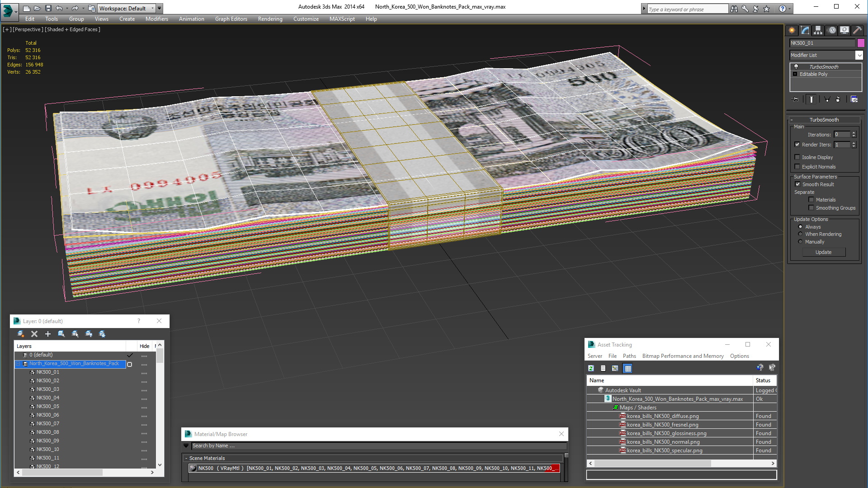Viewport: 868px width, 488px height.
Task: Click the search binoculars icon
Action: pos(734,9)
